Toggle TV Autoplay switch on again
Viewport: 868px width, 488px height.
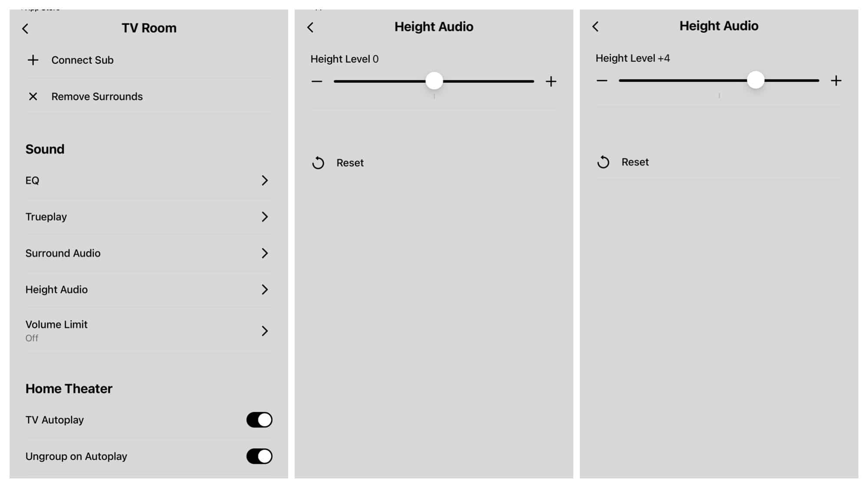(x=260, y=420)
